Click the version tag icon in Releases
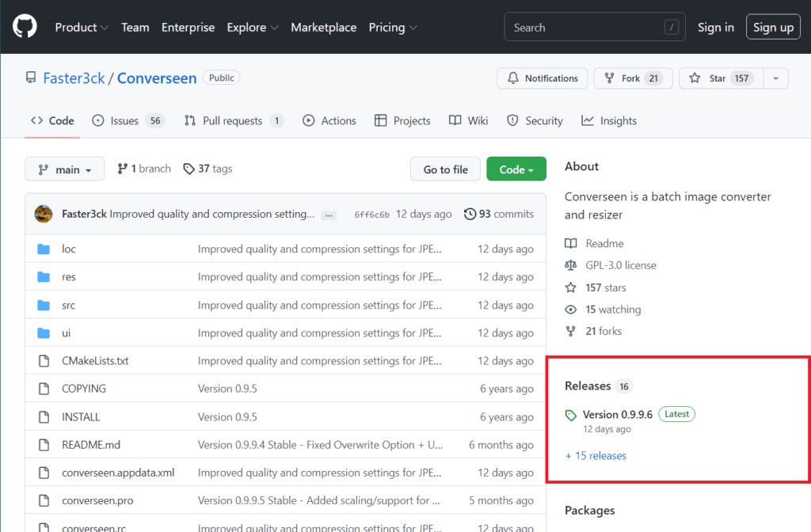The image size is (811, 532). 571,415
